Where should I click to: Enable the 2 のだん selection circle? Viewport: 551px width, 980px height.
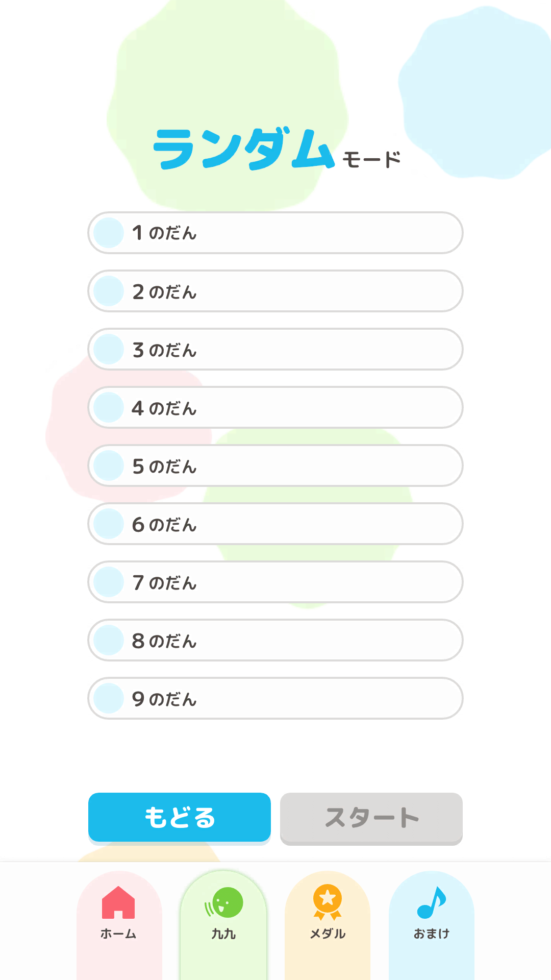tap(109, 291)
